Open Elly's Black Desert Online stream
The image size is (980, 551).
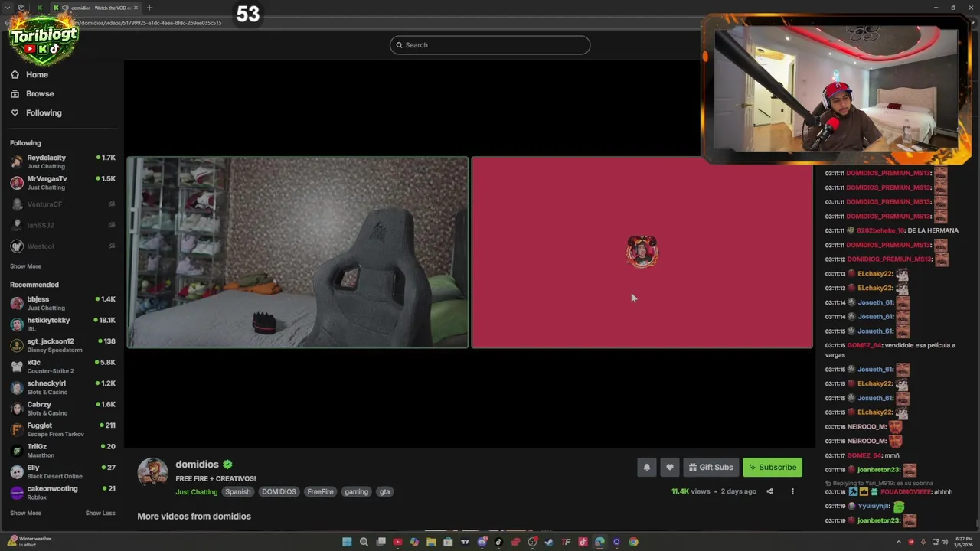[62, 471]
